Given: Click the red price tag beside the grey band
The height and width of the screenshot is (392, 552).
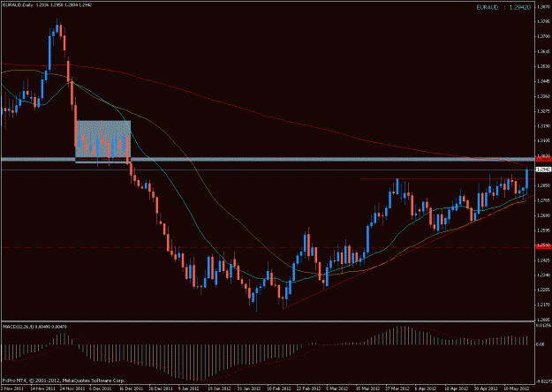Looking at the screenshot, I should tap(543, 160).
